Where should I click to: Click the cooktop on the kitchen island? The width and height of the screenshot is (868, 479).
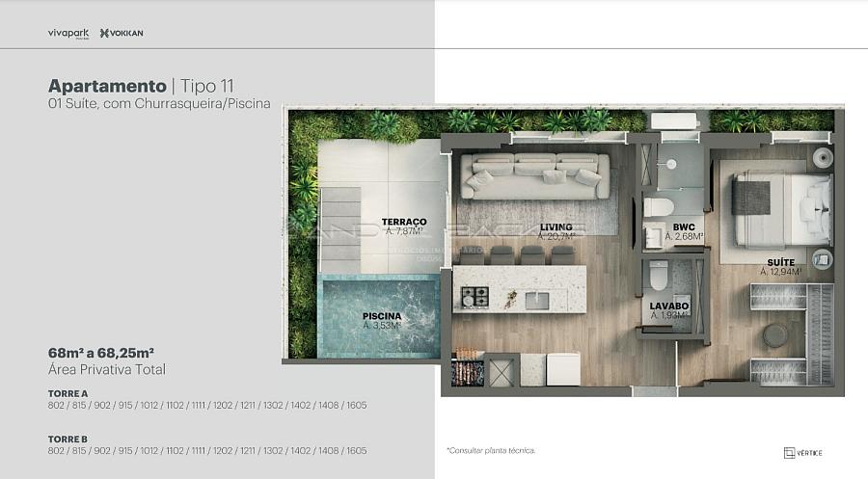pos(474,298)
